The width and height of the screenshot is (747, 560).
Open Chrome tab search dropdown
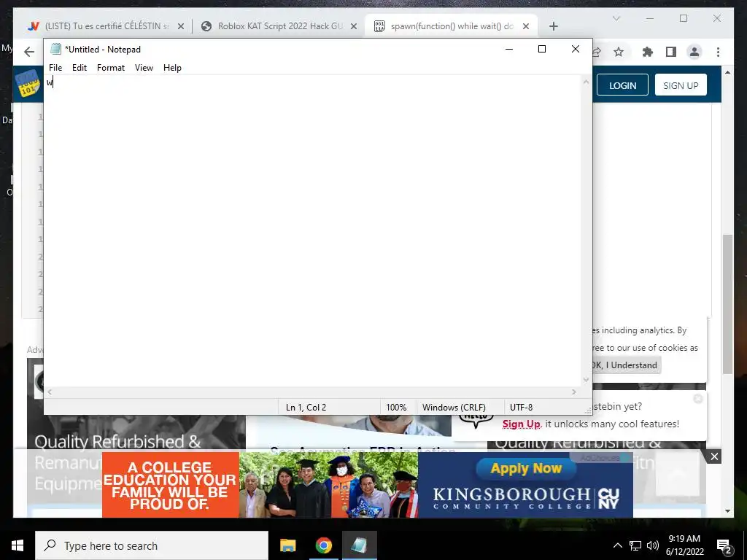click(x=616, y=18)
